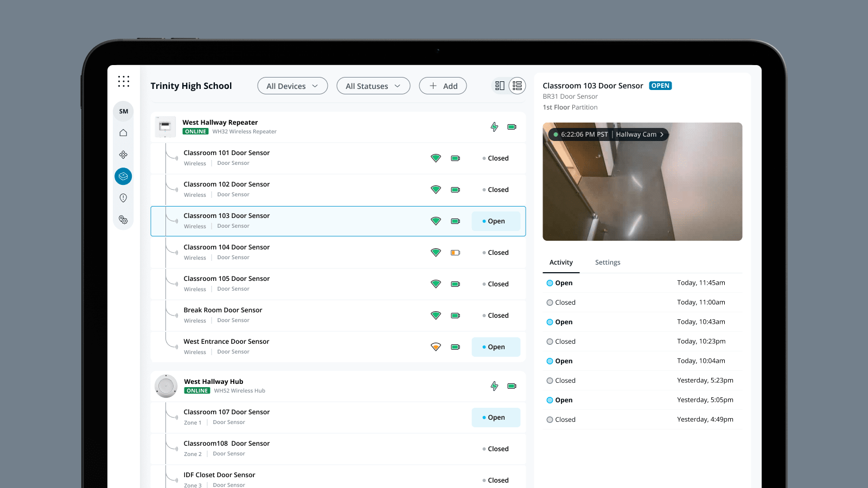This screenshot has height=488, width=868.
Task: Click Open status of Classroom 107
Action: click(x=496, y=418)
